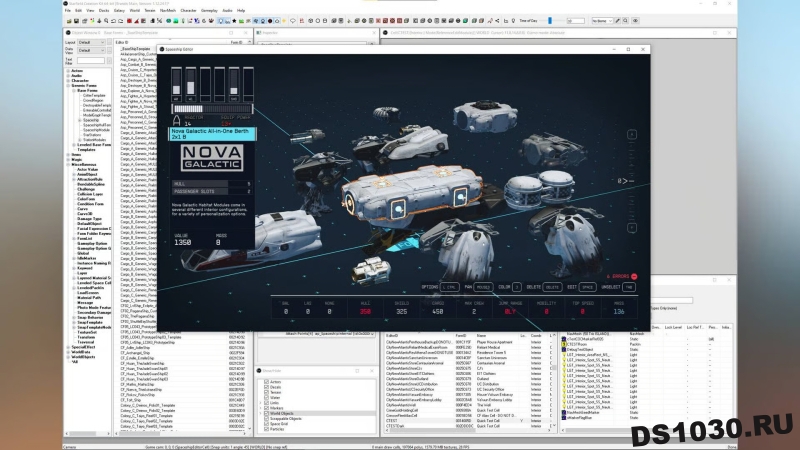Click the Time of Day value field
Viewport: 800px width, 450px height.
click(576, 21)
